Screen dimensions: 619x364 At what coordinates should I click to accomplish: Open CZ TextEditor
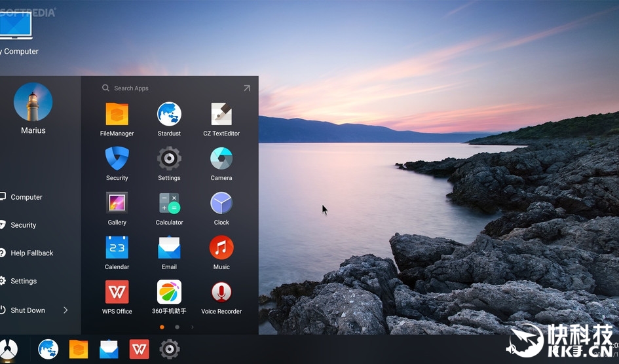point(221,115)
